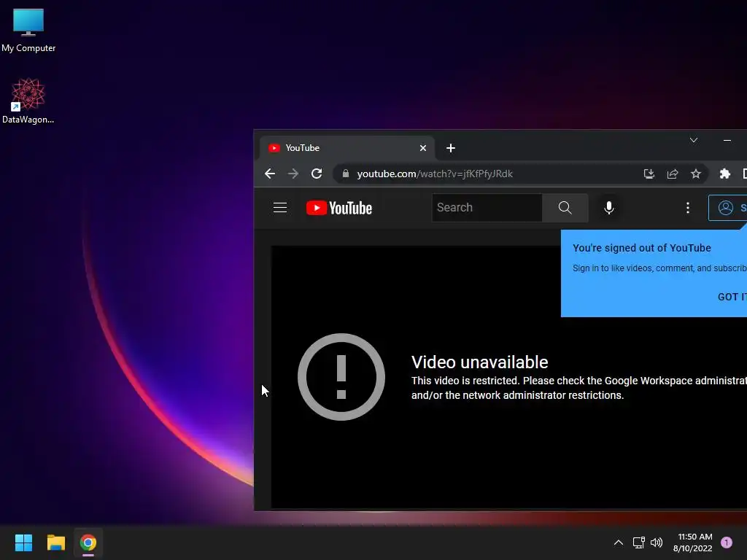Click the Sign in account button
This screenshot has width=747, height=560.
tap(729, 208)
